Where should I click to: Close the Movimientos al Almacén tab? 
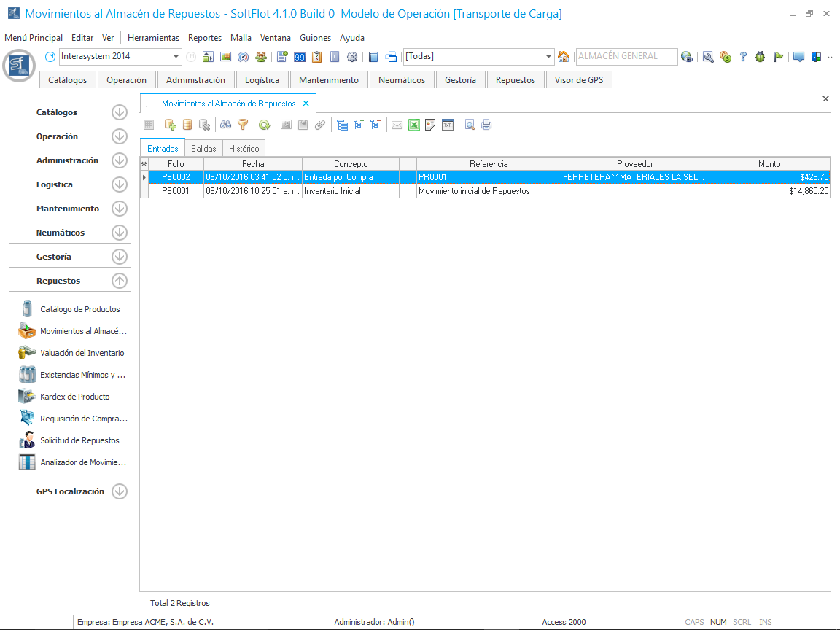pos(306,104)
